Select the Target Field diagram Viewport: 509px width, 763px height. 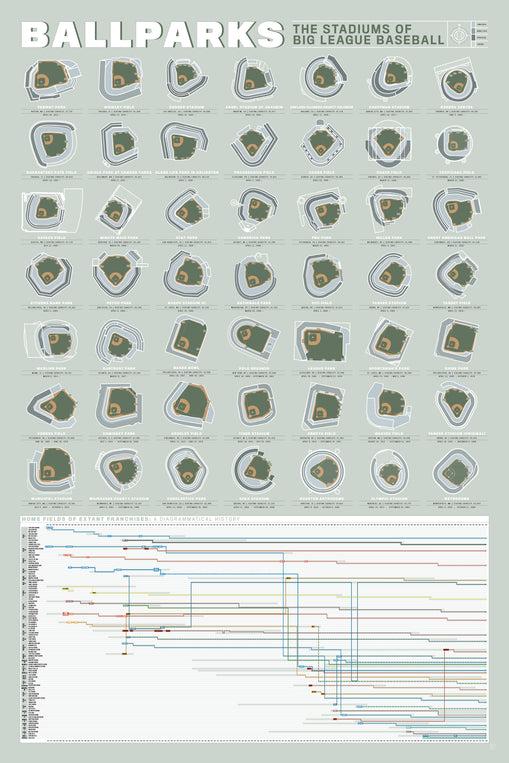click(x=457, y=275)
